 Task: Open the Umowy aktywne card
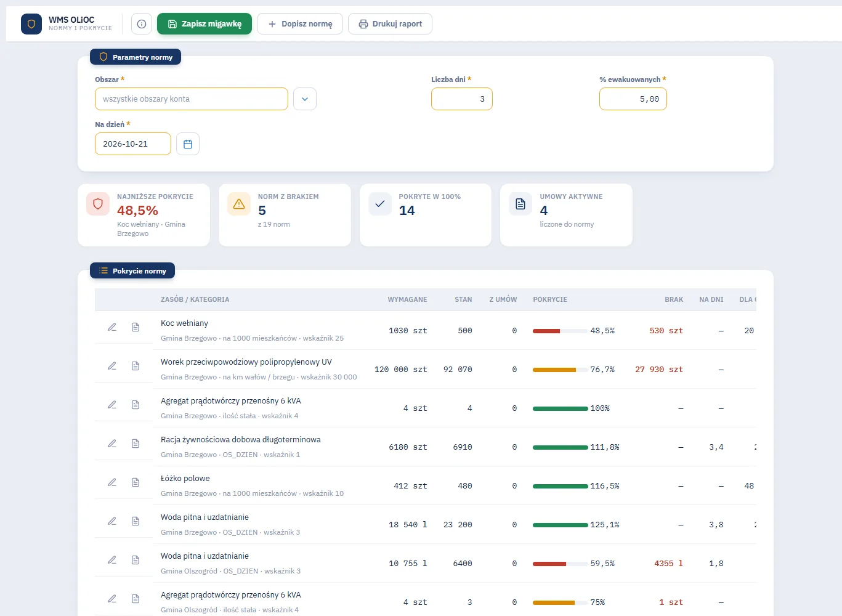point(566,215)
